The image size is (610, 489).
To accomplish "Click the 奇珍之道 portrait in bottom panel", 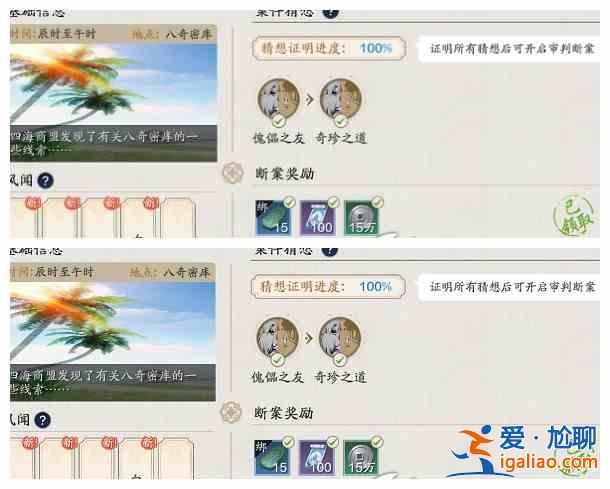I will pos(340,338).
